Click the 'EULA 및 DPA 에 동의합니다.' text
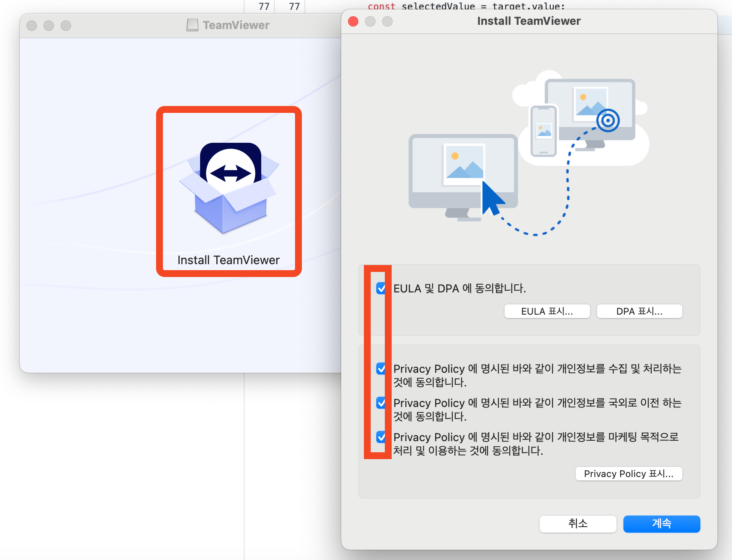This screenshot has height=560, width=732. click(460, 289)
